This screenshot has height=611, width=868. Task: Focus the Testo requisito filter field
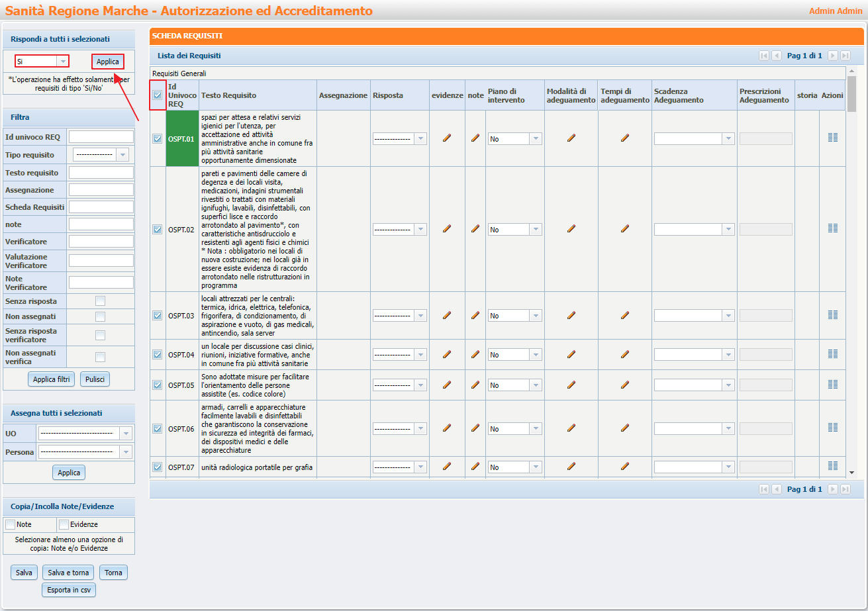point(101,172)
